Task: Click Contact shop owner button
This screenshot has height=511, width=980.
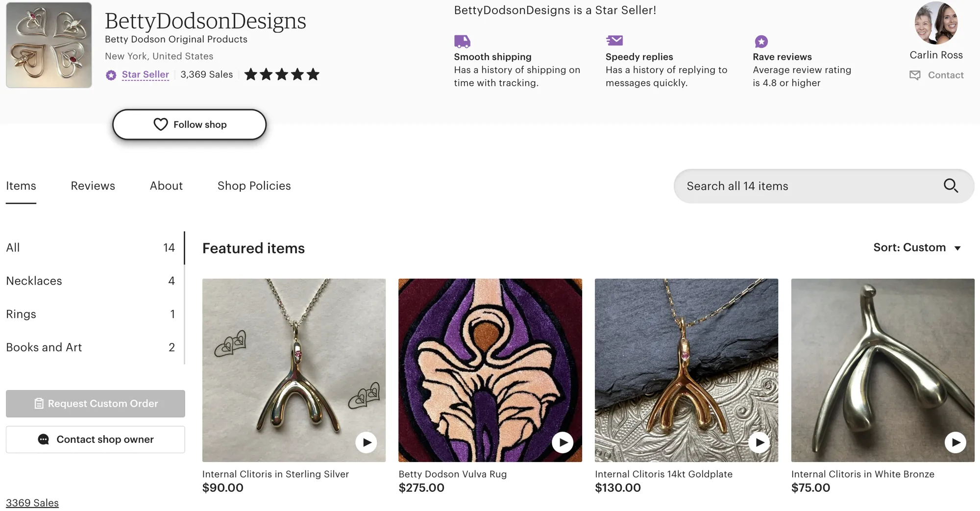Action: click(96, 439)
